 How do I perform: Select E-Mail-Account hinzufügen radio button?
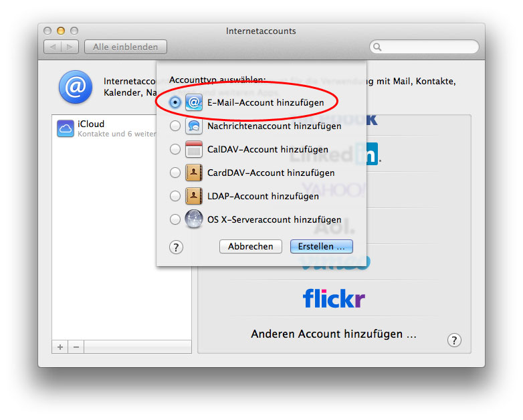tap(175, 102)
